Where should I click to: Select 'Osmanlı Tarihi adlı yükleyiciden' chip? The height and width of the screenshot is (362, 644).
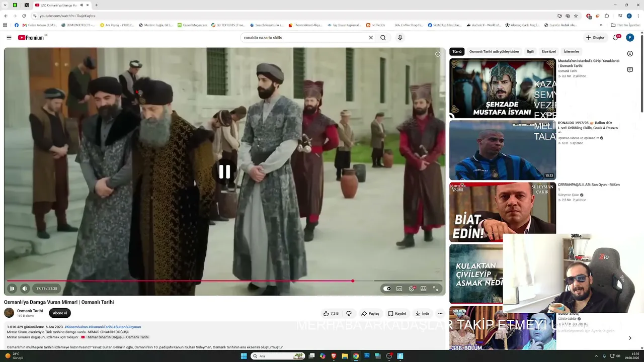coord(494,52)
